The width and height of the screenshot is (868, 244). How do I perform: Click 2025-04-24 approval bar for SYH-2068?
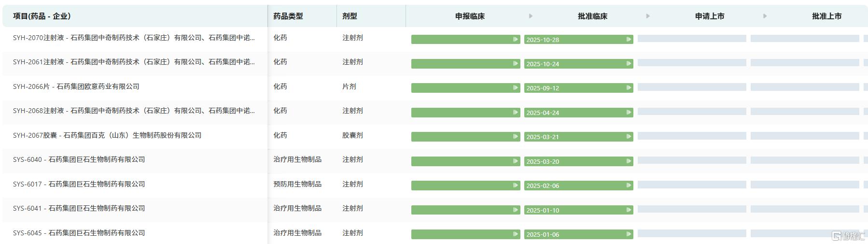click(578, 113)
